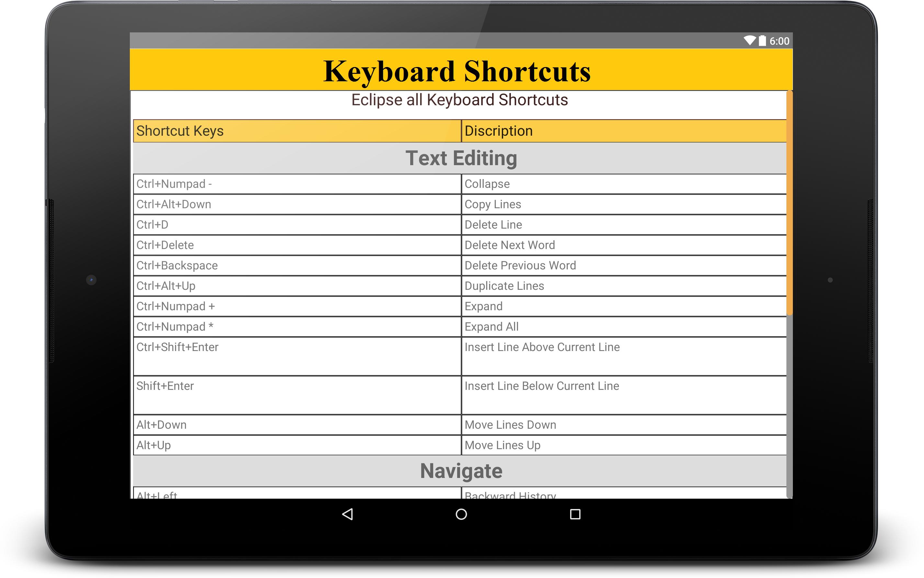Click the Ctrl+D shortcut cell
The width and height of the screenshot is (924, 578).
click(297, 225)
